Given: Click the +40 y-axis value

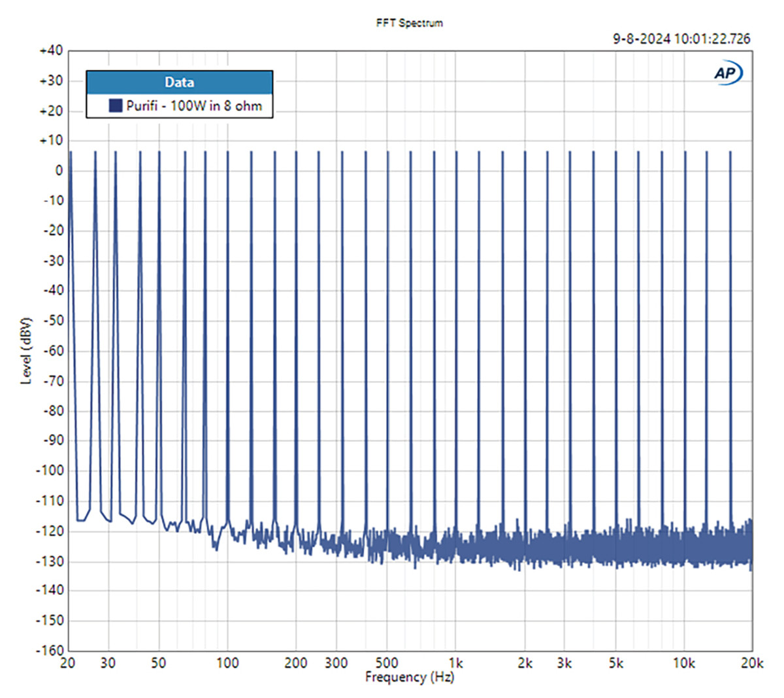Looking at the screenshot, I should point(51,51).
